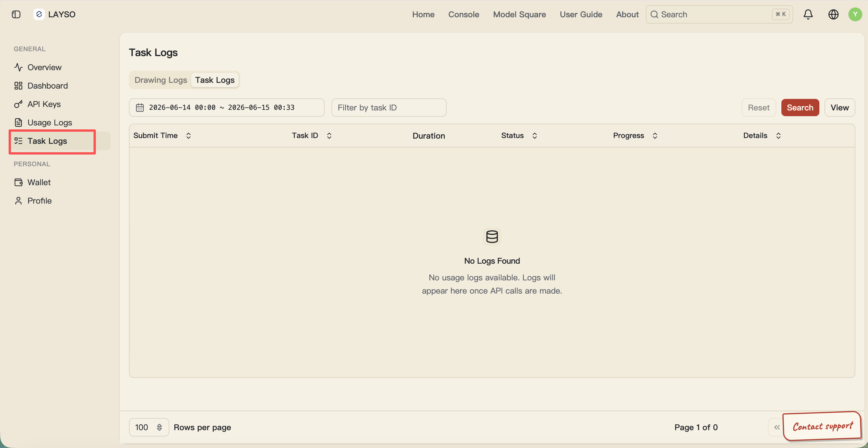Sort by Details column
868x448 pixels.
point(762,135)
